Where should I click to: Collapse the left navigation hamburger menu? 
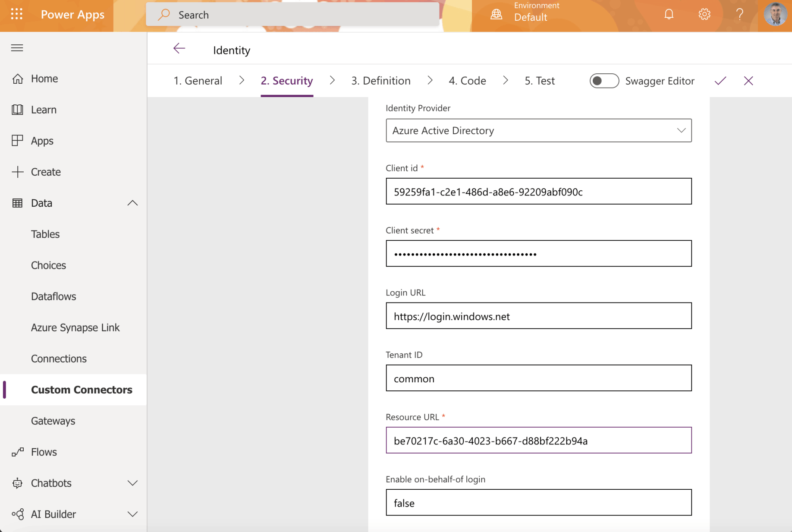[17, 48]
